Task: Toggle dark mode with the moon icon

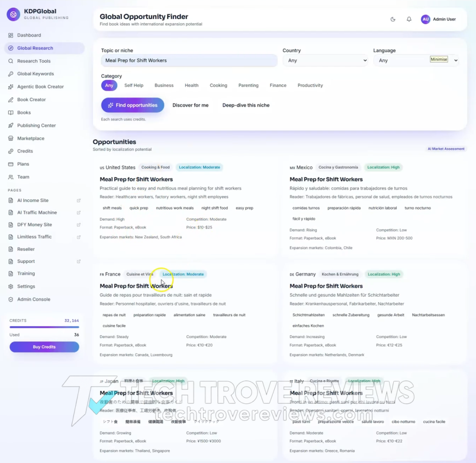Action: point(393,19)
